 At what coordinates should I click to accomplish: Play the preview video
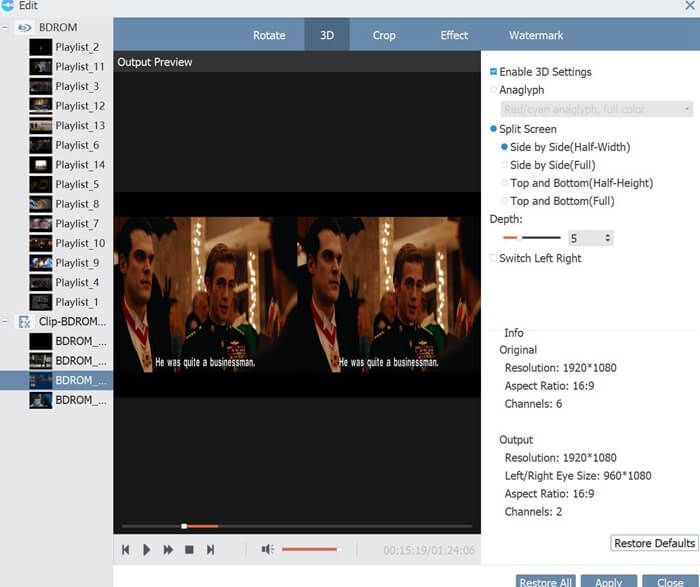[146, 550]
